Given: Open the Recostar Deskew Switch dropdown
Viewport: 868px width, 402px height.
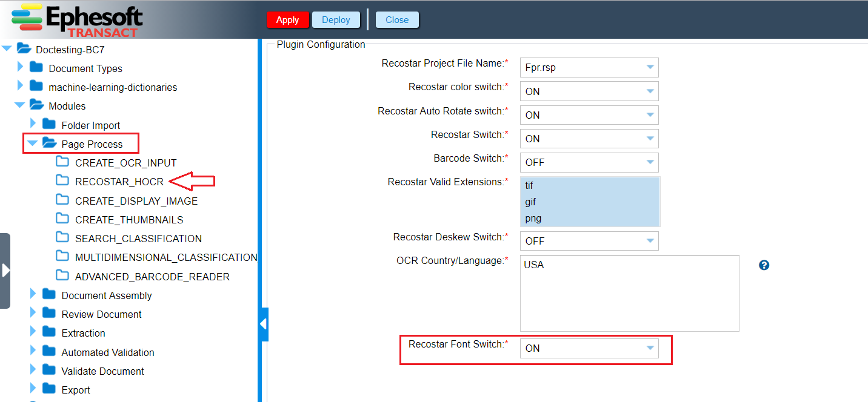Looking at the screenshot, I should 589,241.
